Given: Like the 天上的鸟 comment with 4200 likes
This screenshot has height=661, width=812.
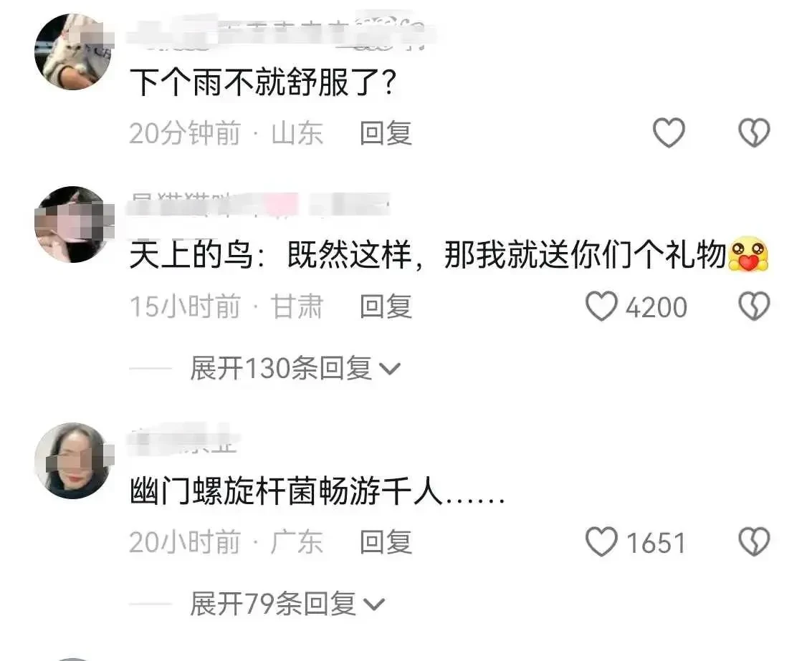Looking at the screenshot, I should [601, 307].
